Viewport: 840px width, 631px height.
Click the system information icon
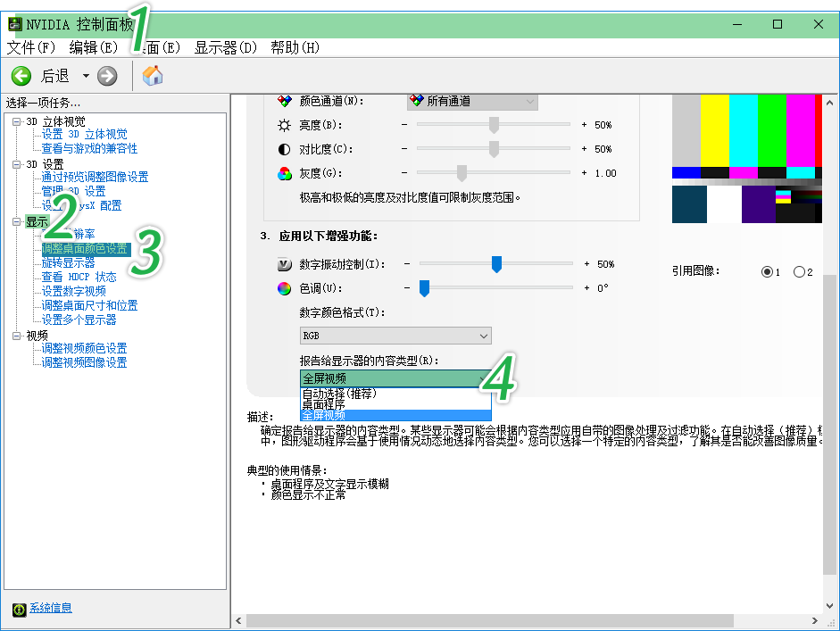click(x=19, y=609)
